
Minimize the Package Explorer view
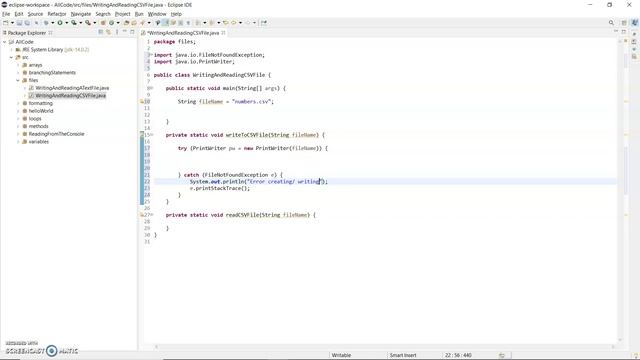click(124, 32)
